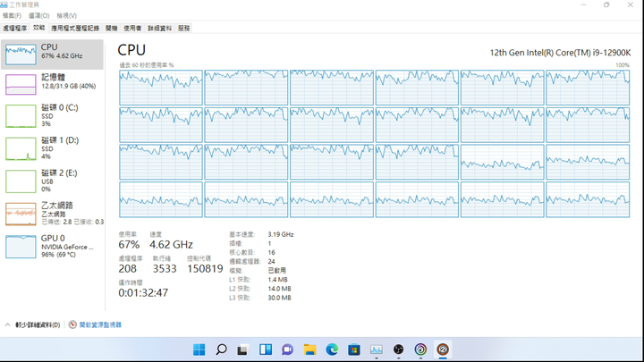Click the 1.4 MB L1 cache value
644x362 pixels.
coord(277,280)
